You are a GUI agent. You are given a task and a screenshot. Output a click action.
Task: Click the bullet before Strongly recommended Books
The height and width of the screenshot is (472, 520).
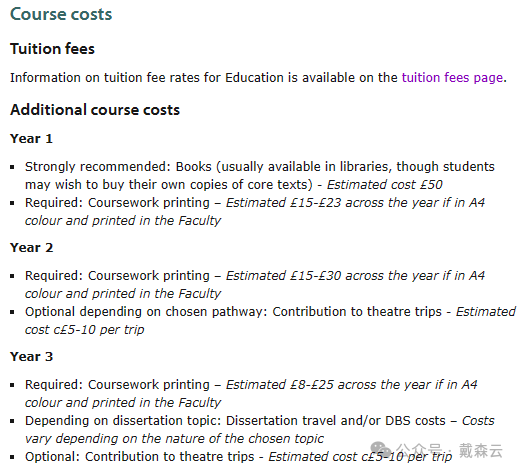click(x=12, y=167)
